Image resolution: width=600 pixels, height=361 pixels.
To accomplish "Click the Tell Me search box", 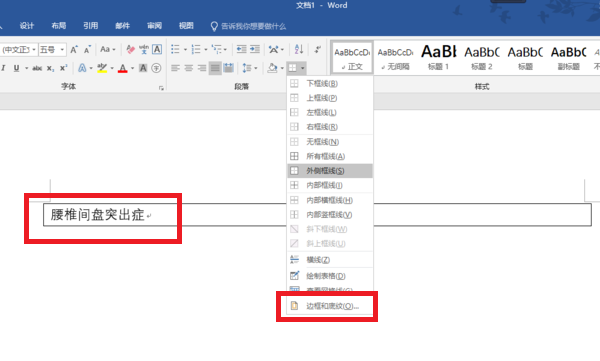I will 248,26.
